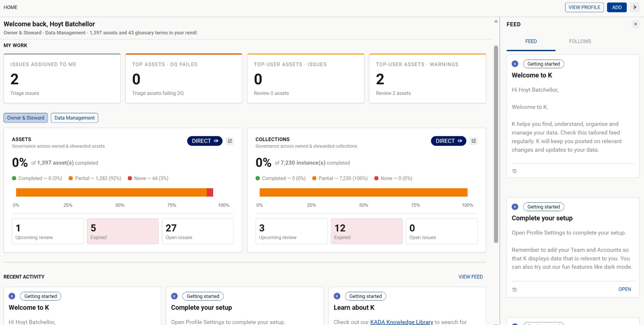Click the ADD button
Image resolution: width=644 pixels, height=325 pixels.
(617, 7)
